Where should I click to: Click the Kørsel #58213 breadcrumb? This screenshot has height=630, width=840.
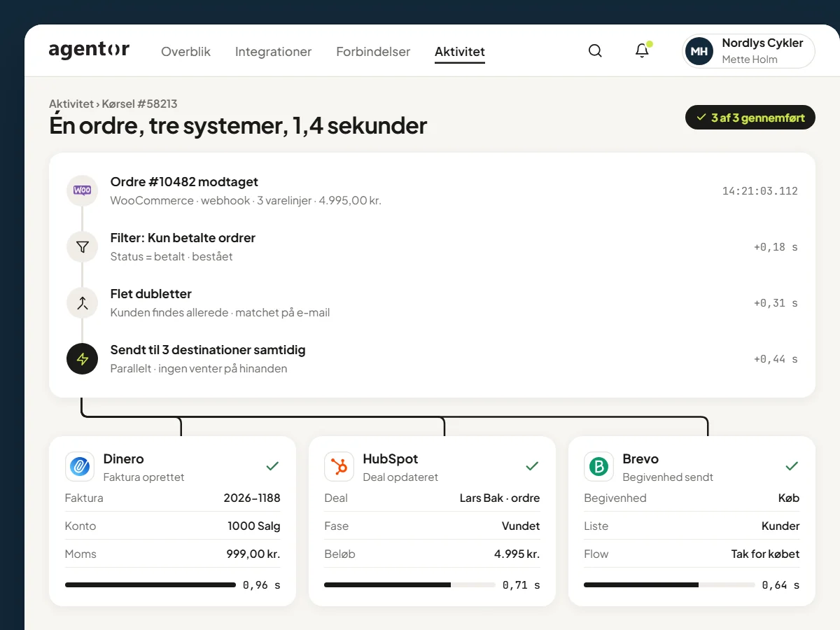pyautogui.click(x=139, y=104)
